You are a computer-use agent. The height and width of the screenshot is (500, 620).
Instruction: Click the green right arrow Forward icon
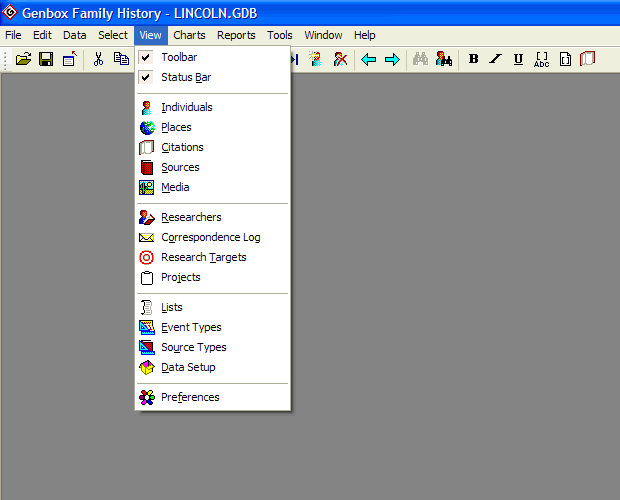pos(392,59)
